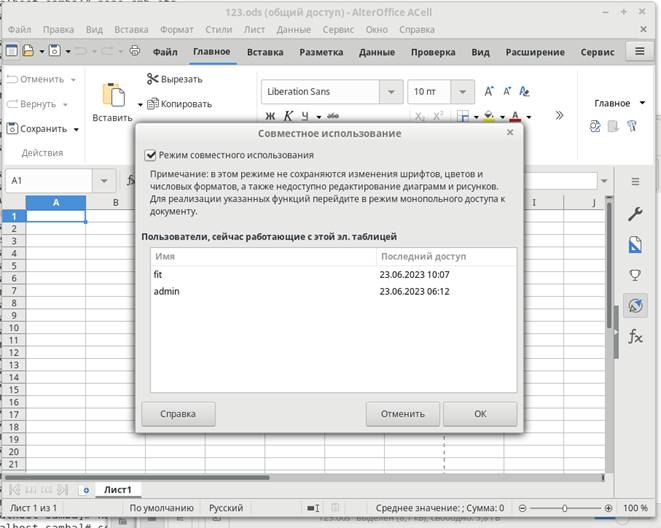Click the search-and-replace icon under Главное

point(595,126)
